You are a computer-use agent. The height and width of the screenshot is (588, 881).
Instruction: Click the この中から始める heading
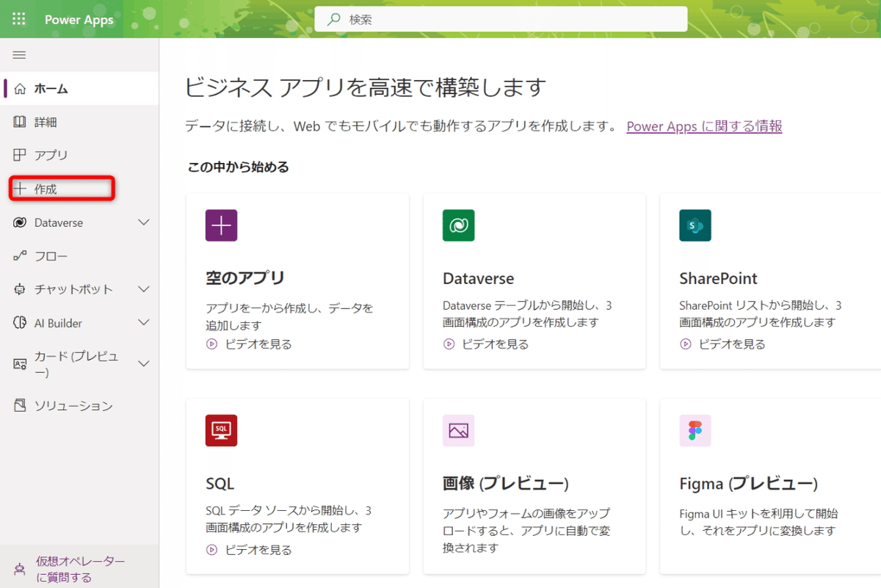[x=239, y=167]
